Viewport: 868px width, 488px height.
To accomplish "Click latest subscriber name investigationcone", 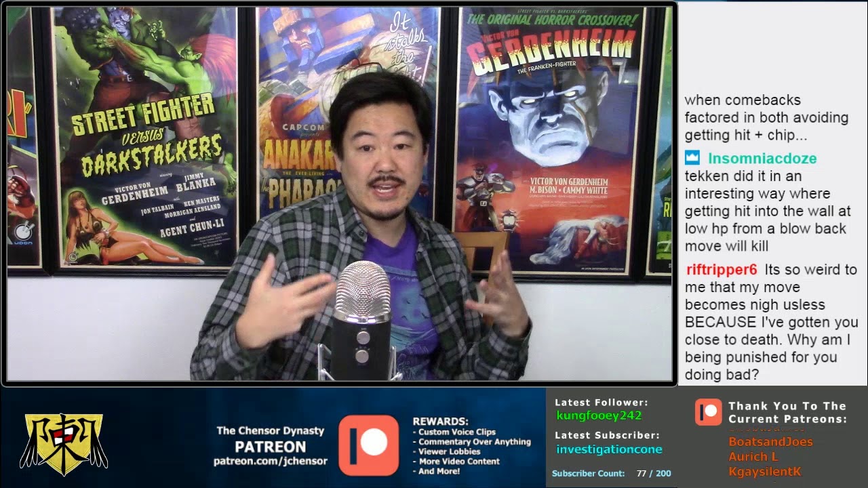I will [609, 449].
